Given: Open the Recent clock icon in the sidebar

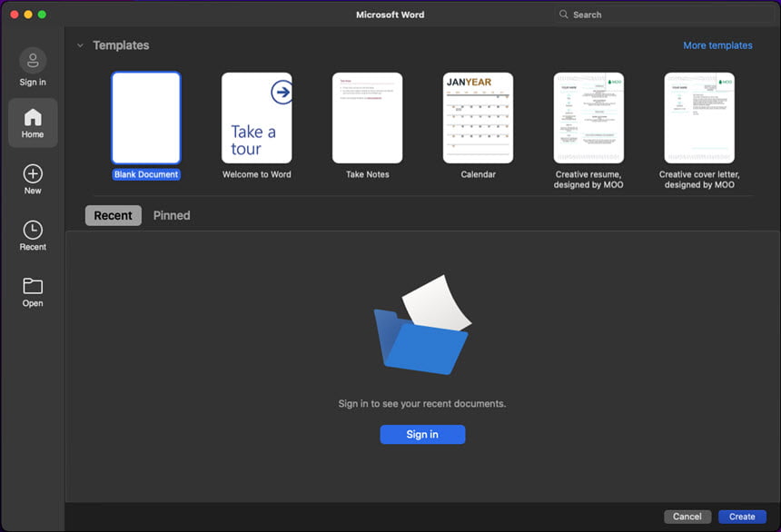Looking at the screenshot, I should click(33, 230).
